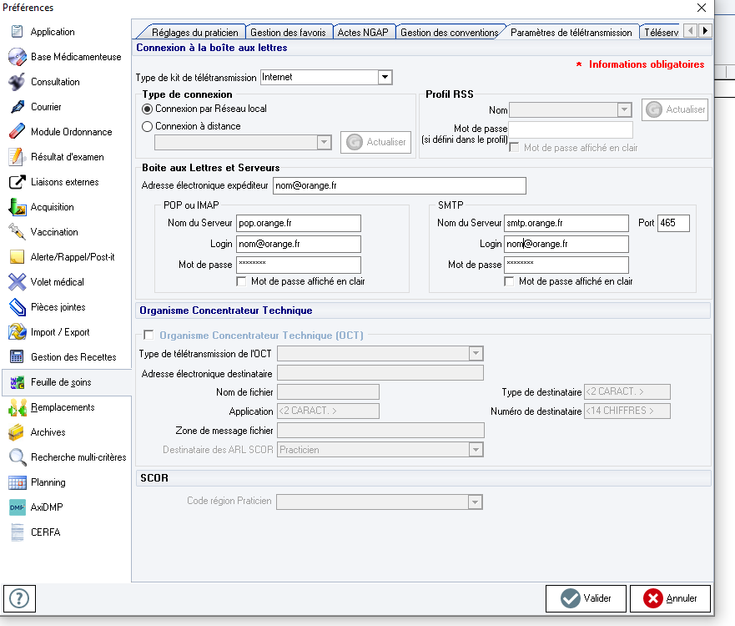Image resolution: width=735 pixels, height=626 pixels.
Task: Choose the Connexion à distance option
Action: click(148, 126)
